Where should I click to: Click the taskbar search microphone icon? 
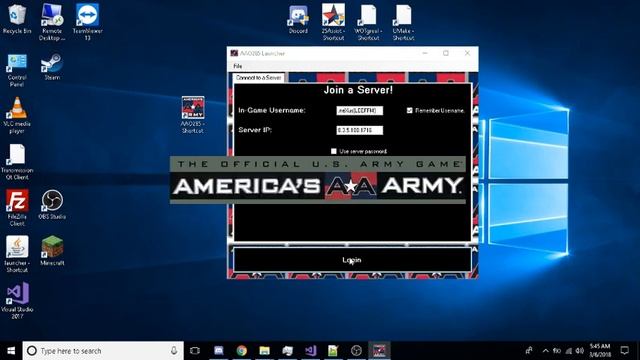(x=174, y=351)
